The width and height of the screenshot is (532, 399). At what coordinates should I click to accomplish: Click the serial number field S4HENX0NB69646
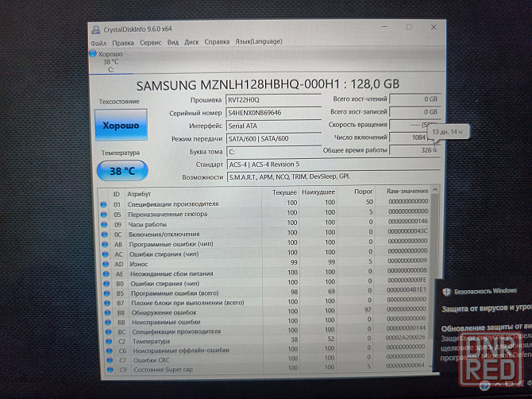click(x=273, y=112)
